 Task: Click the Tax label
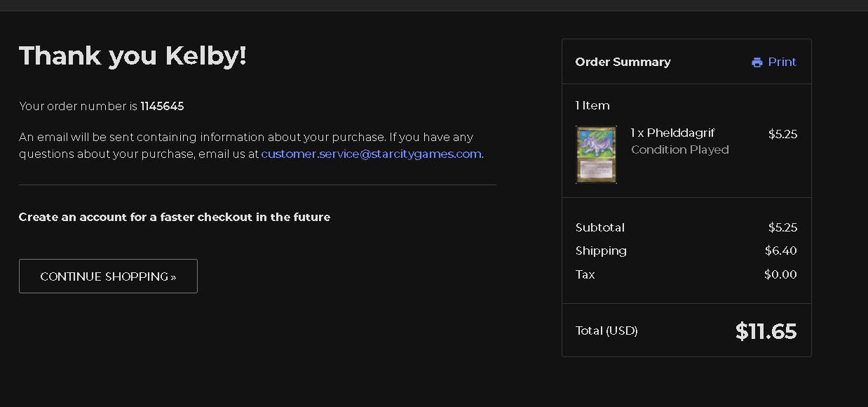[x=585, y=274]
